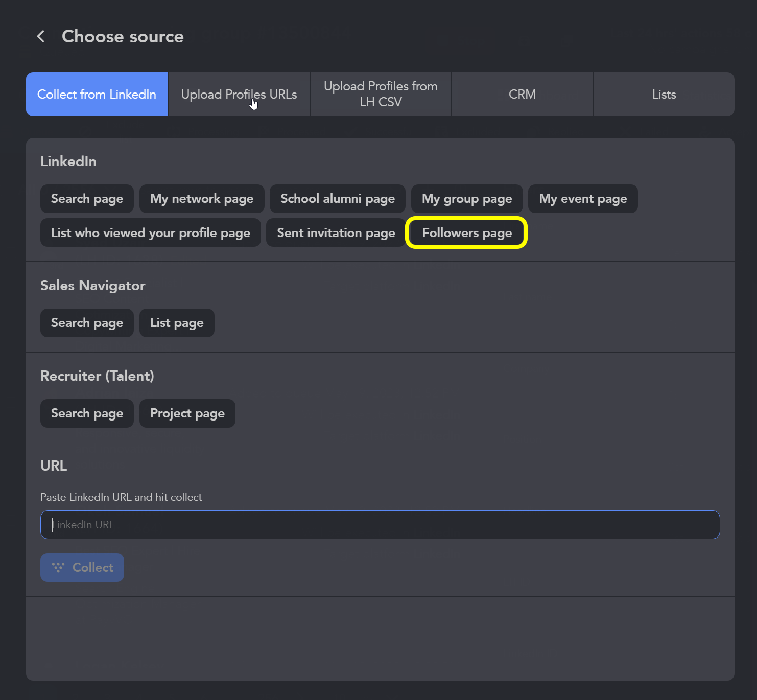Open the Lists tab
757x700 pixels.
coord(664,94)
